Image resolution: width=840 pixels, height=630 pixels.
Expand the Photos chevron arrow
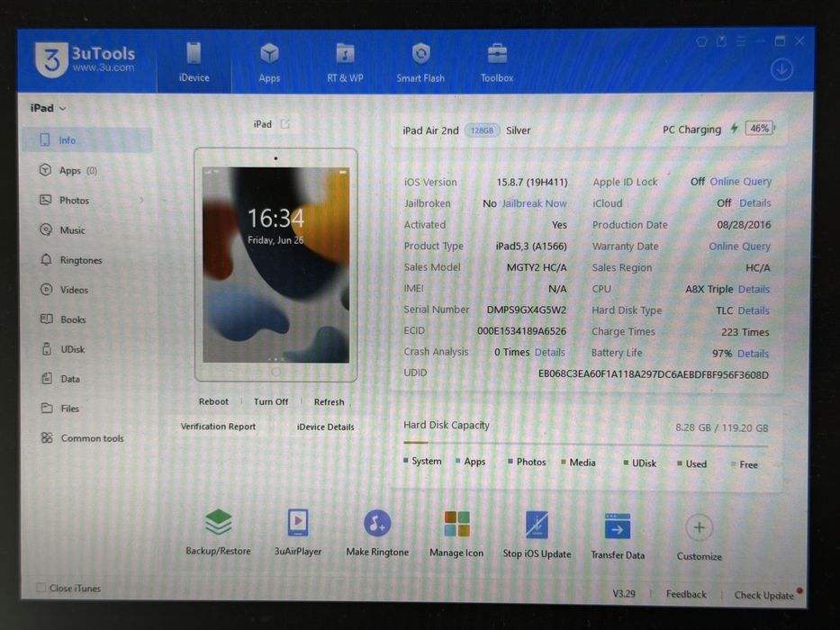pyautogui.click(x=141, y=200)
